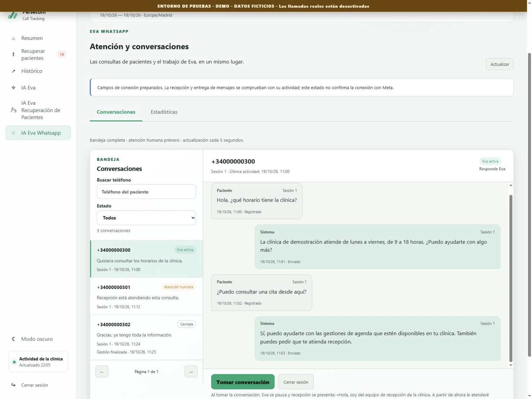Click the message '¿Puedo consultar una cita desde aquí?'

(x=261, y=293)
